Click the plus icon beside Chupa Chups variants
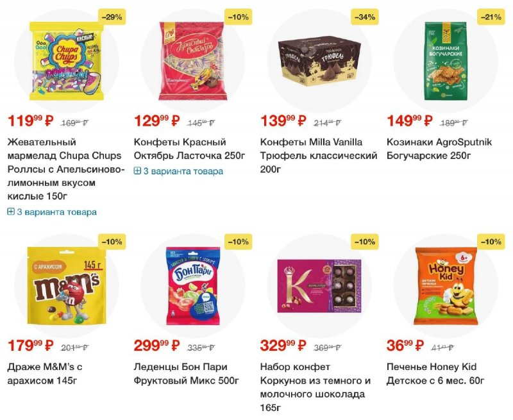Image resolution: width=513 pixels, height=420 pixels. click(11, 212)
